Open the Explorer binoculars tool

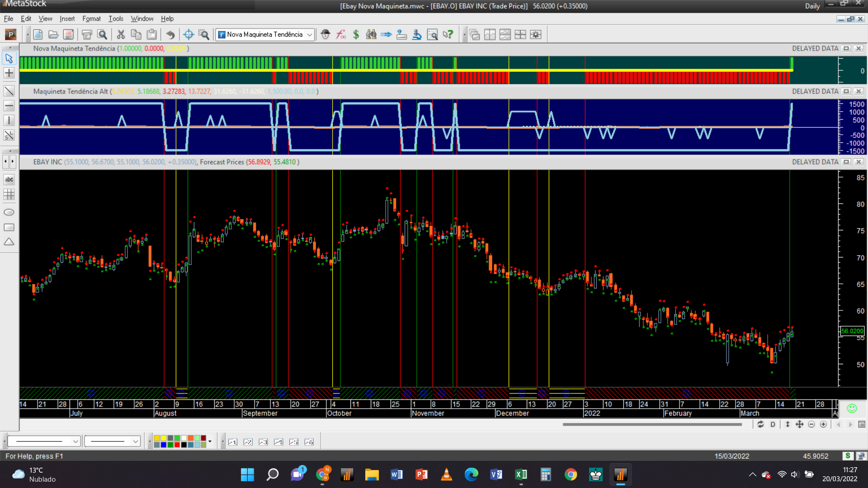[371, 34]
